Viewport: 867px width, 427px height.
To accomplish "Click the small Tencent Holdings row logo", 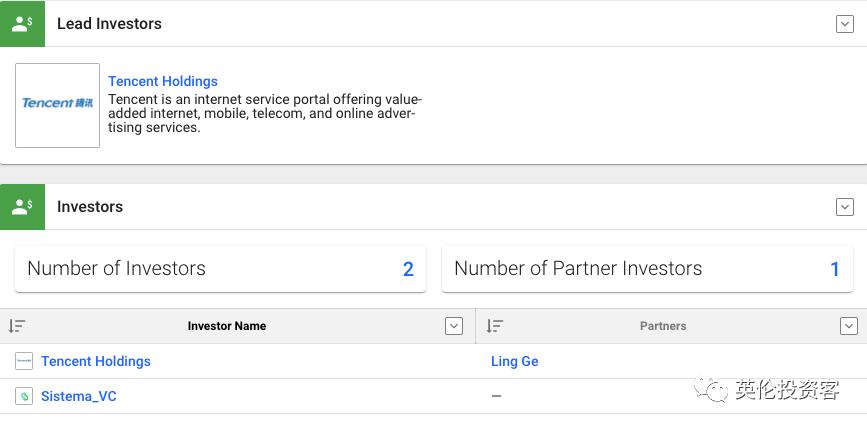I will tap(24, 361).
